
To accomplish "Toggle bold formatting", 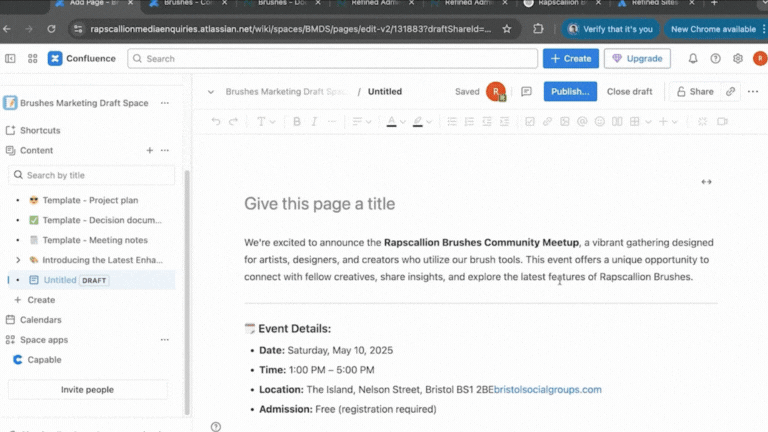I will coord(297,121).
